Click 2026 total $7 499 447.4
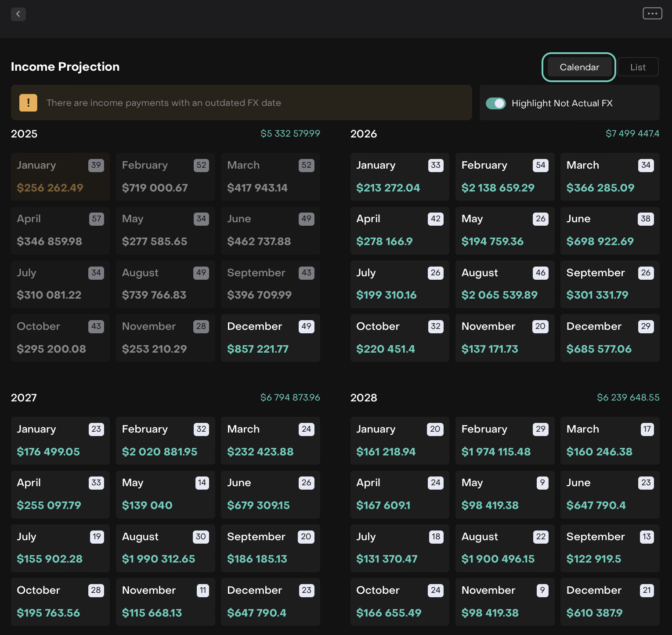The width and height of the screenshot is (672, 635). [x=632, y=133]
